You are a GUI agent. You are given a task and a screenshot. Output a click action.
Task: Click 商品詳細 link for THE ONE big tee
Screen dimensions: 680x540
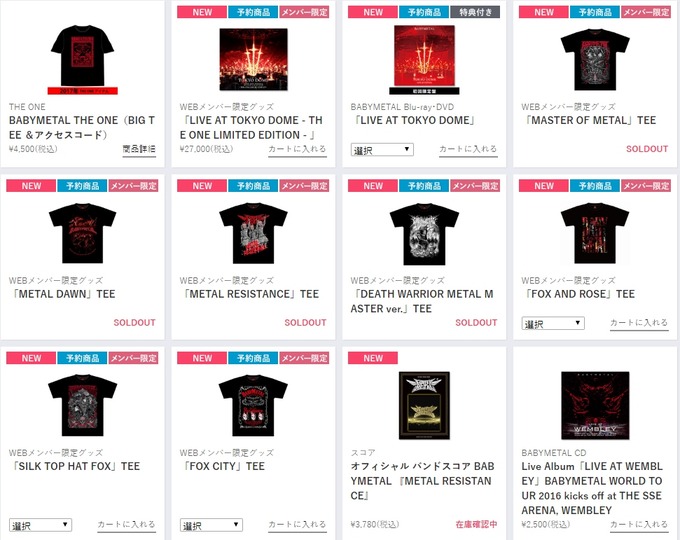139,149
